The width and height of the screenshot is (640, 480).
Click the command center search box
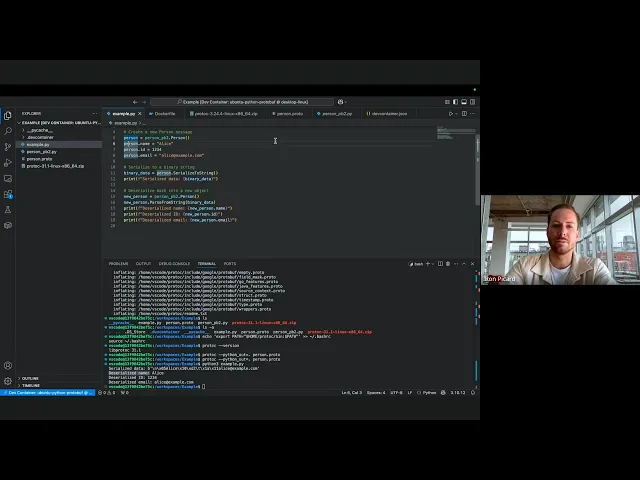click(242, 102)
